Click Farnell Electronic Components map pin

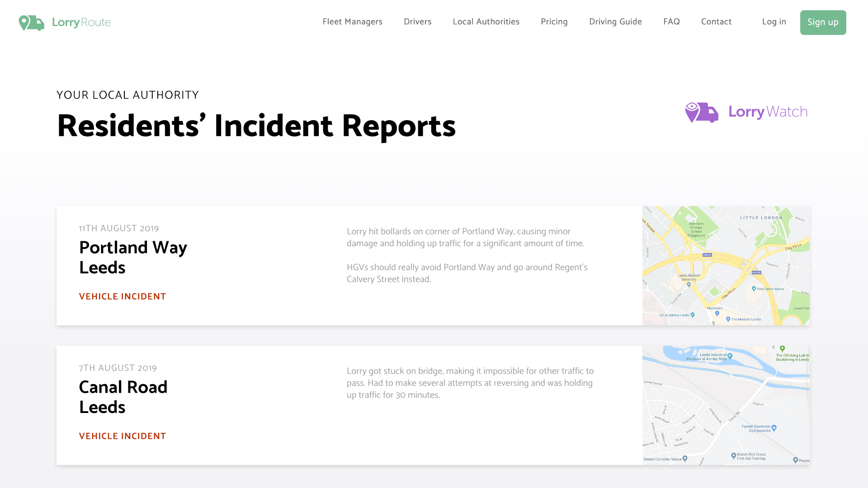pos(774,427)
